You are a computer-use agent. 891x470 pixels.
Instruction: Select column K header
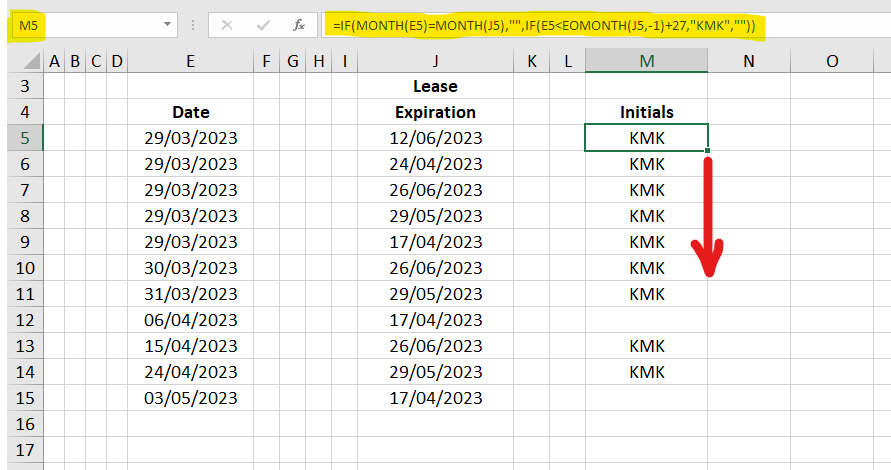click(532, 61)
